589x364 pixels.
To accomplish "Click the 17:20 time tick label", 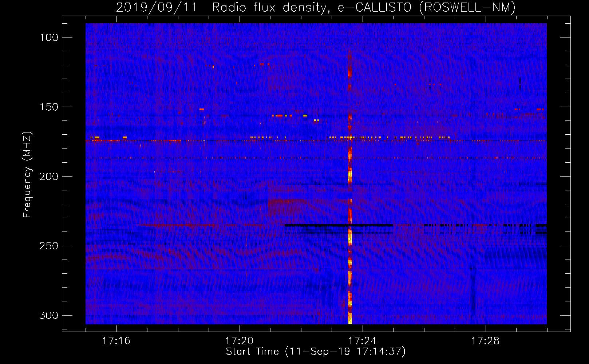I will tap(239, 341).
